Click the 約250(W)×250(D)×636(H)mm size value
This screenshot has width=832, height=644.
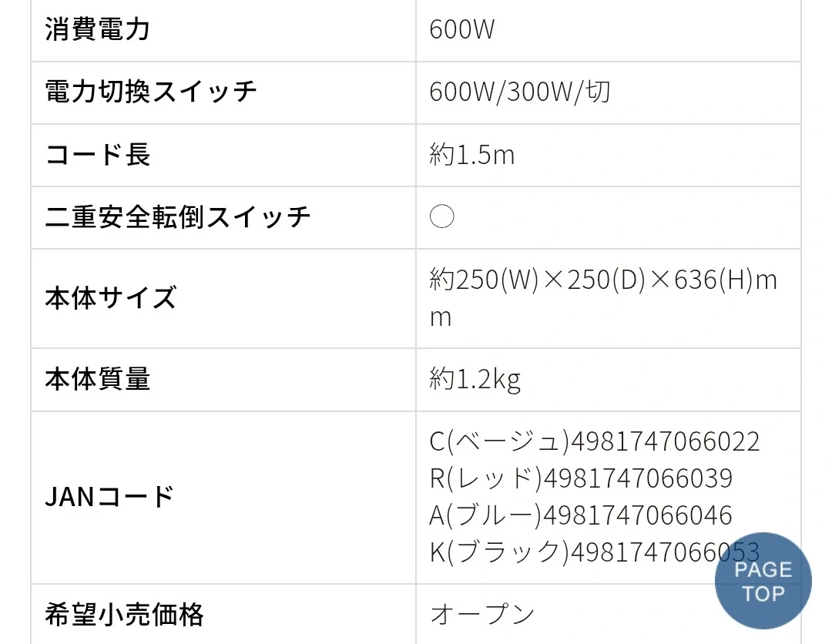coord(602,280)
